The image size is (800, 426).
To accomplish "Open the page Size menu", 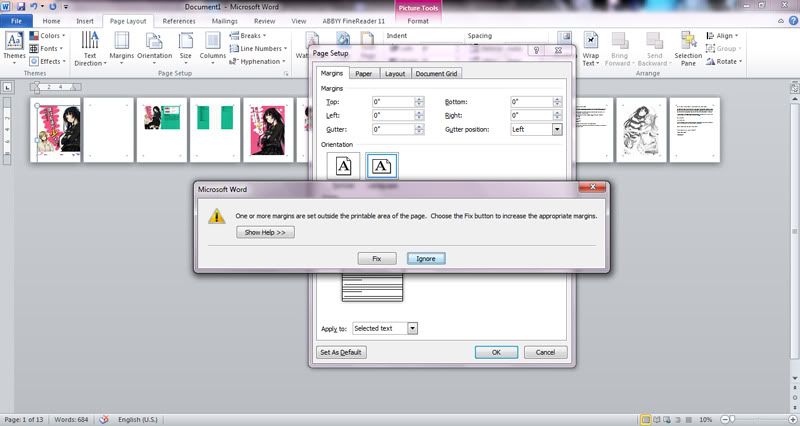I will pyautogui.click(x=186, y=47).
